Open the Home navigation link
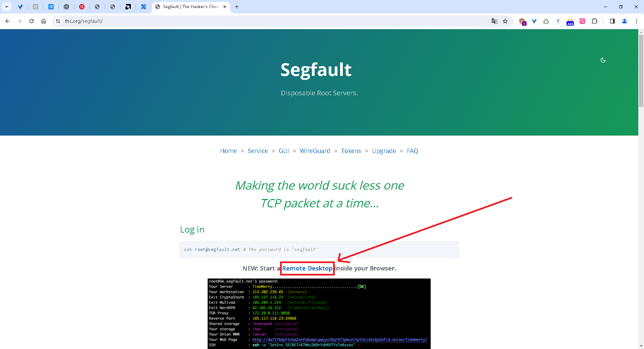This screenshot has width=644, height=349. 228,151
